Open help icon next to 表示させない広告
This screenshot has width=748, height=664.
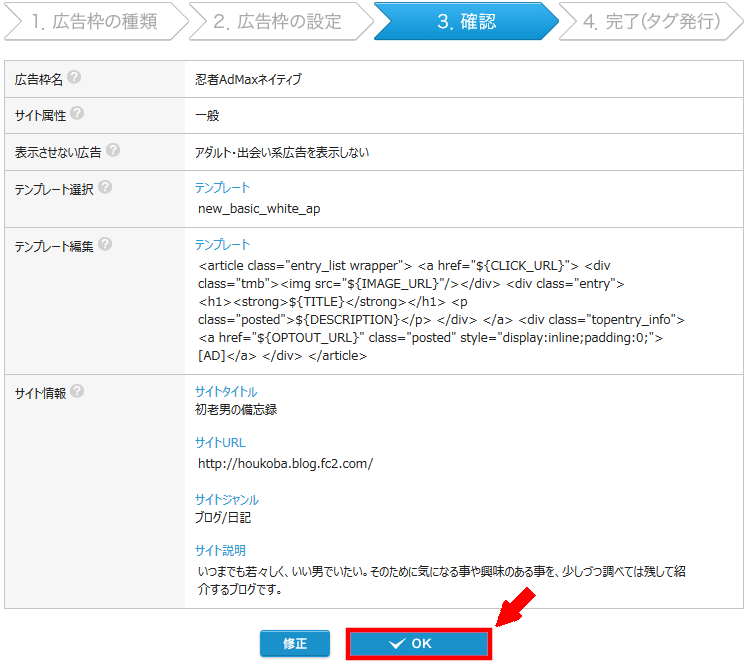coord(113,150)
